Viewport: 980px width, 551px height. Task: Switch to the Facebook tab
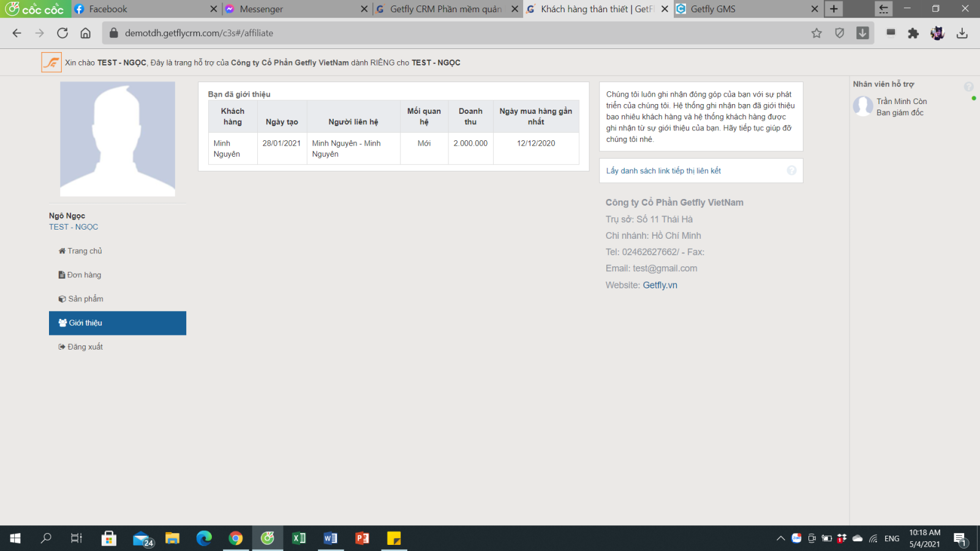(x=108, y=9)
